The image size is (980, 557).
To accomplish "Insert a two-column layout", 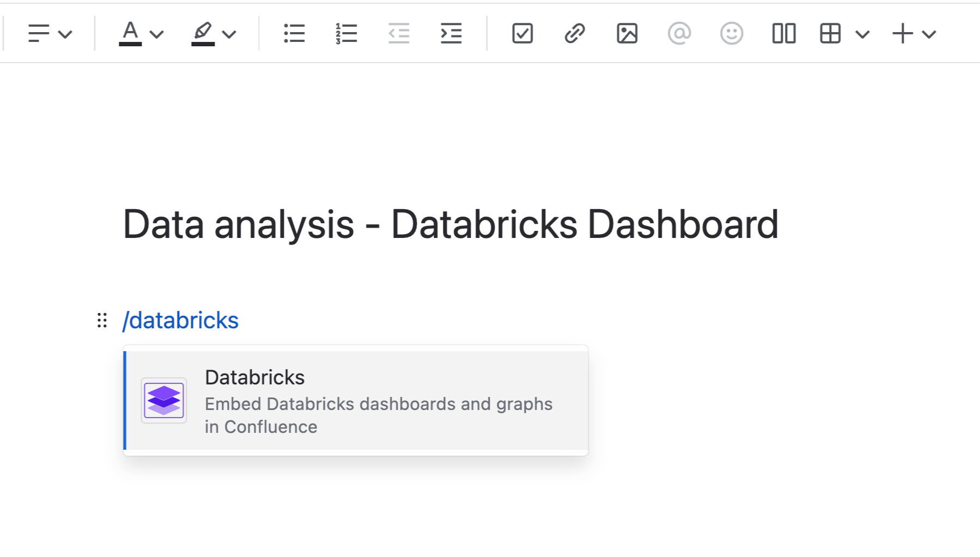I will [x=784, y=34].
